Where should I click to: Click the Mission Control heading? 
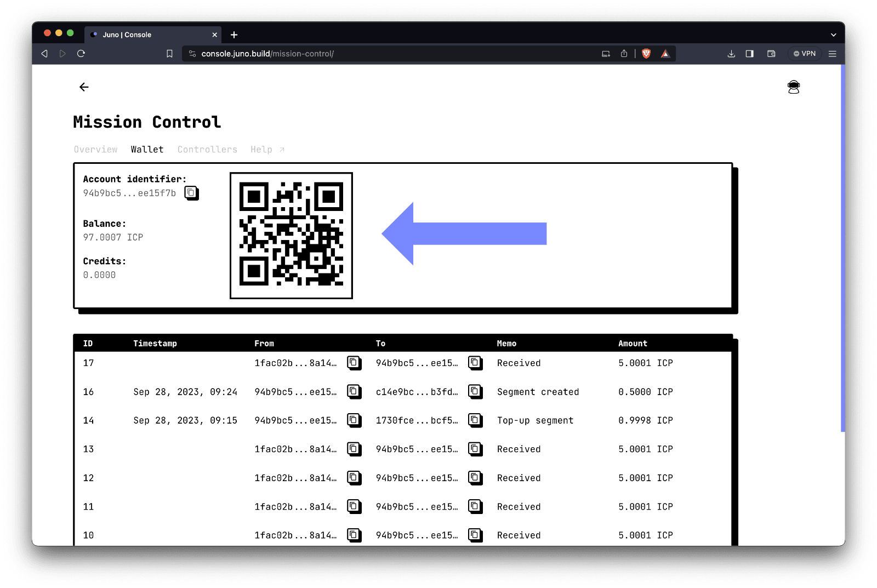(x=147, y=122)
